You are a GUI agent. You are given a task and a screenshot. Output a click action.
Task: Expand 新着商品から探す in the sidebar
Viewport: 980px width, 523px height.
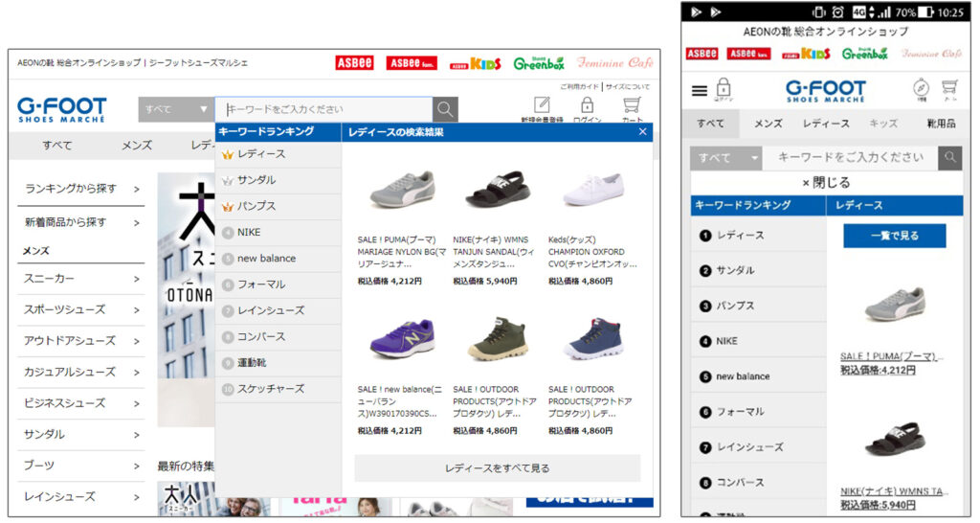[x=80, y=222]
